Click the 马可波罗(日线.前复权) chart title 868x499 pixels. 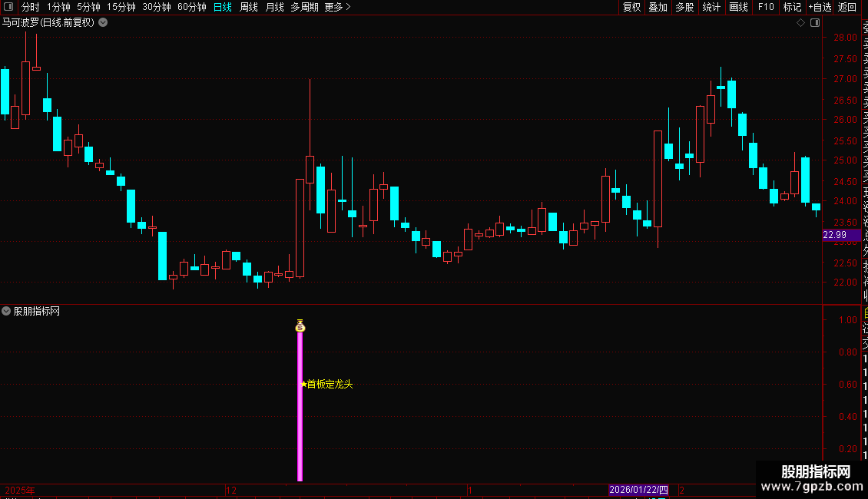[48, 23]
